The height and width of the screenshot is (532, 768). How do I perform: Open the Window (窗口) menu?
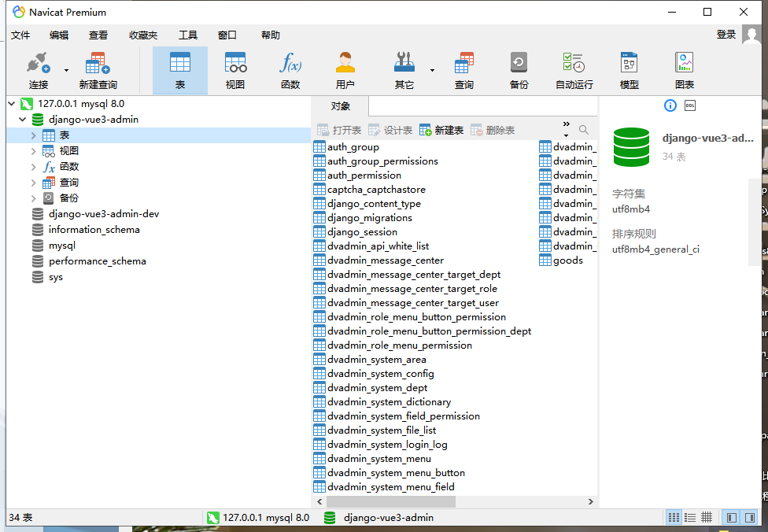coord(227,35)
